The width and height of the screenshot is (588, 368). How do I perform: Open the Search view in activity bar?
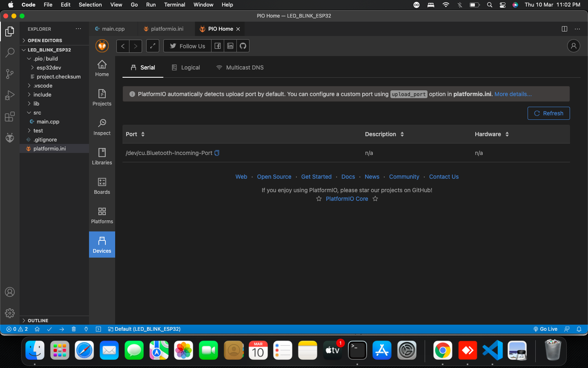point(10,53)
